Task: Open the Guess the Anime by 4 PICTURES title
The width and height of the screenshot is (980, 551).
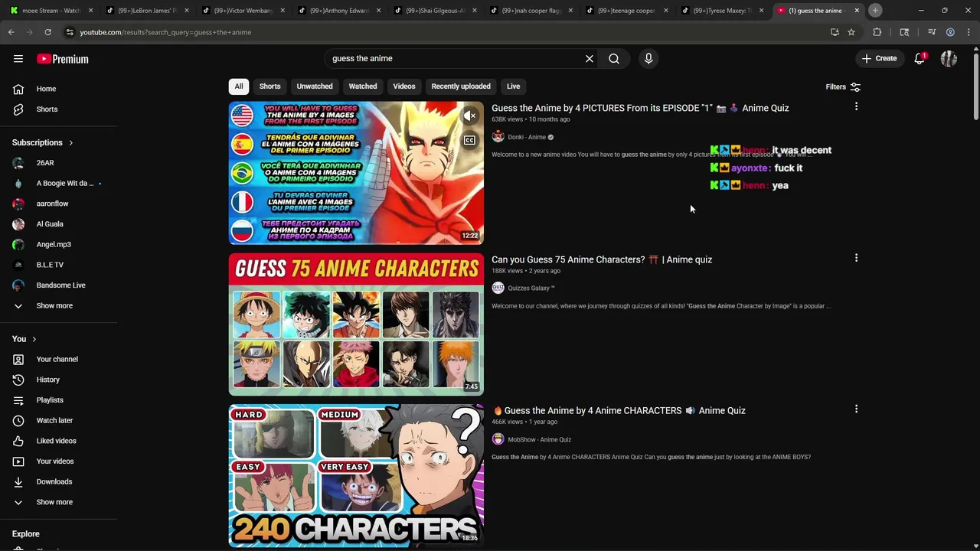Action: coord(640,108)
